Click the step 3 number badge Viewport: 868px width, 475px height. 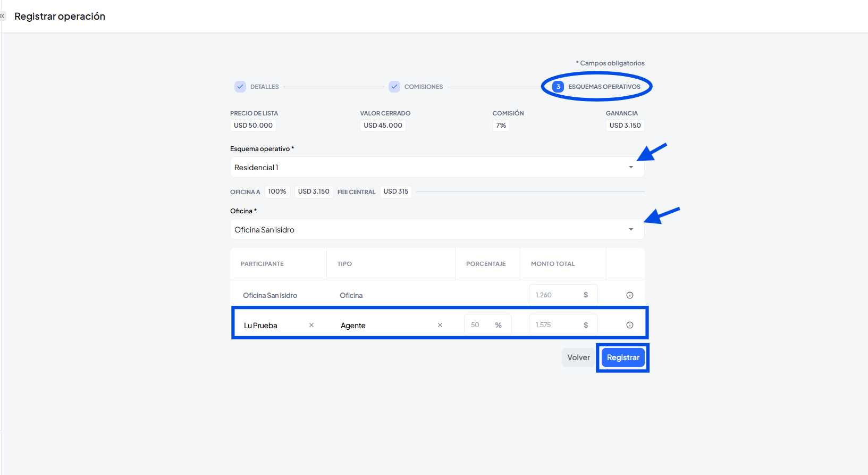[x=558, y=87]
